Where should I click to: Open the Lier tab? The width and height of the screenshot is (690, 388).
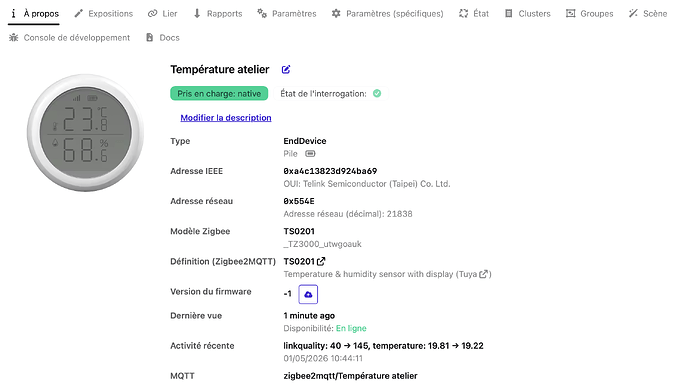pos(163,14)
